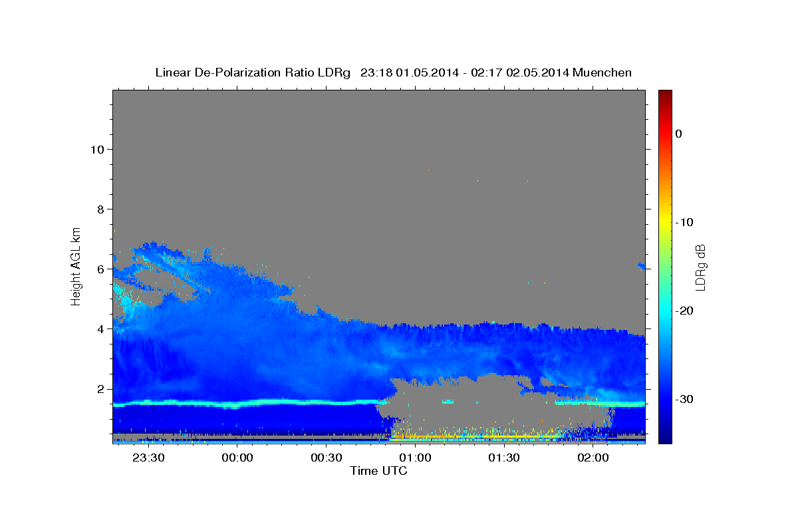Select the 02:00 time tick label
This screenshot has width=798, height=532.
point(593,458)
